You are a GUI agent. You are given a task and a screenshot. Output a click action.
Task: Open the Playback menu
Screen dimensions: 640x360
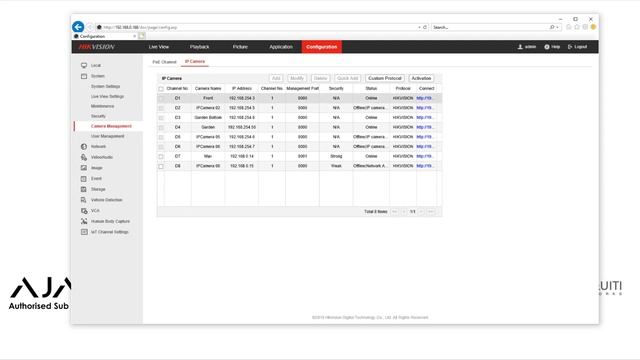click(200, 47)
